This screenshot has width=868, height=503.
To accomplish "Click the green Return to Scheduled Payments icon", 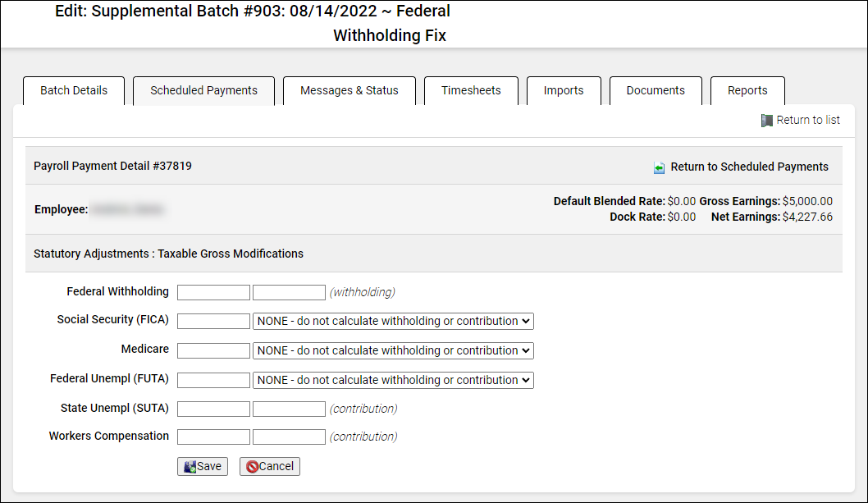I will click(x=660, y=167).
